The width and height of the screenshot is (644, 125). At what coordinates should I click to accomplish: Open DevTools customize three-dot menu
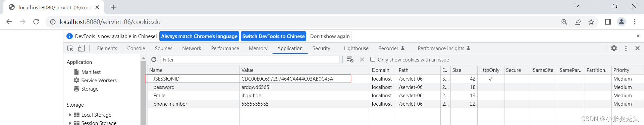click(x=626, y=48)
